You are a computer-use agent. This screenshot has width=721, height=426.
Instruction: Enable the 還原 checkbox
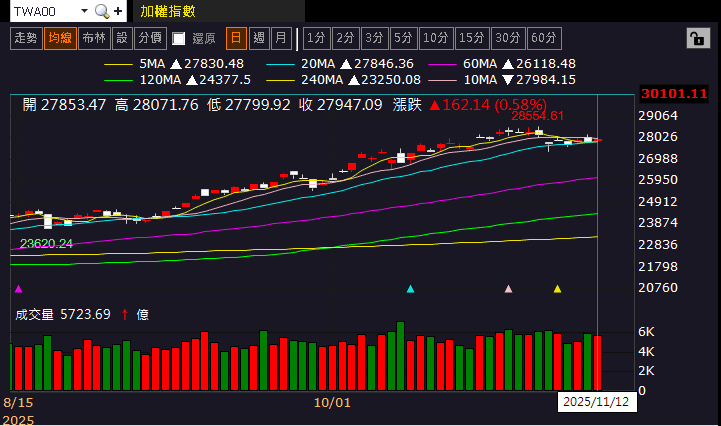coord(179,39)
